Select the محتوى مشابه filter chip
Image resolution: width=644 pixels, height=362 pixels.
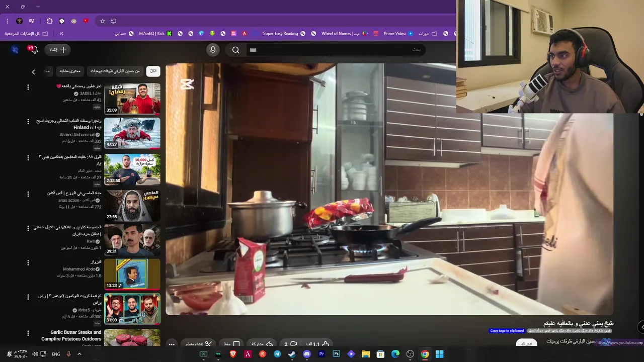[70, 71]
